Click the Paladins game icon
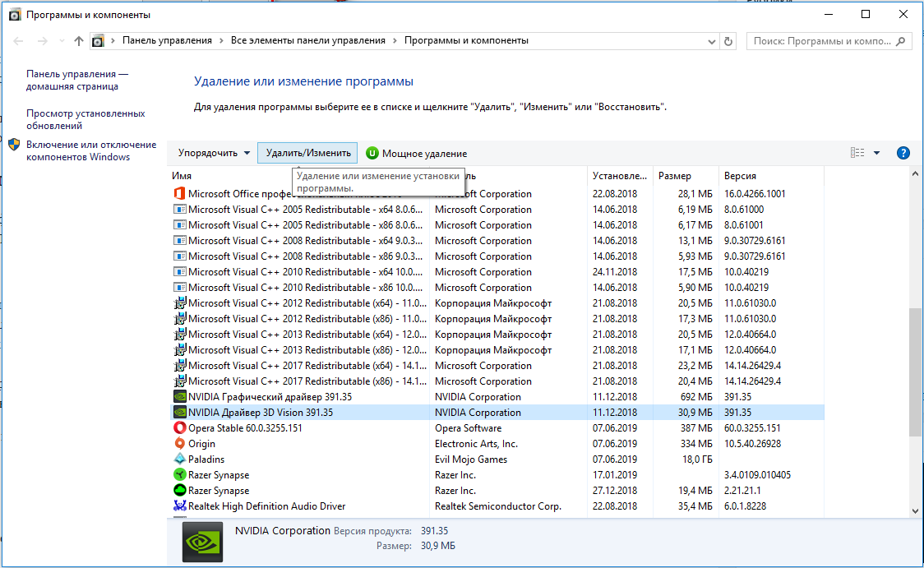Viewport: 924px width, 568px height. tap(180, 459)
